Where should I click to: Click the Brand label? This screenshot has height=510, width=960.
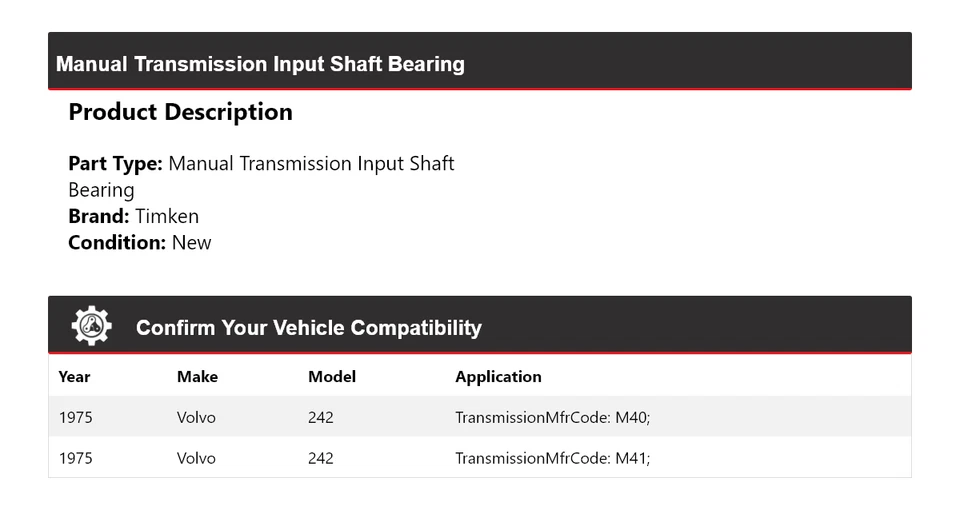click(x=99, y=216)
